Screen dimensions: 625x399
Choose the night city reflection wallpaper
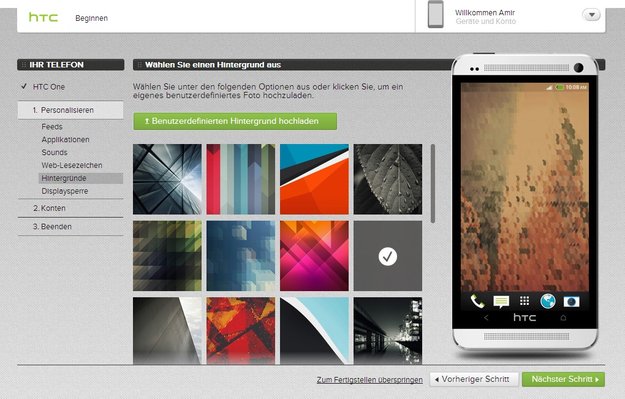click(x=388, y=330)
